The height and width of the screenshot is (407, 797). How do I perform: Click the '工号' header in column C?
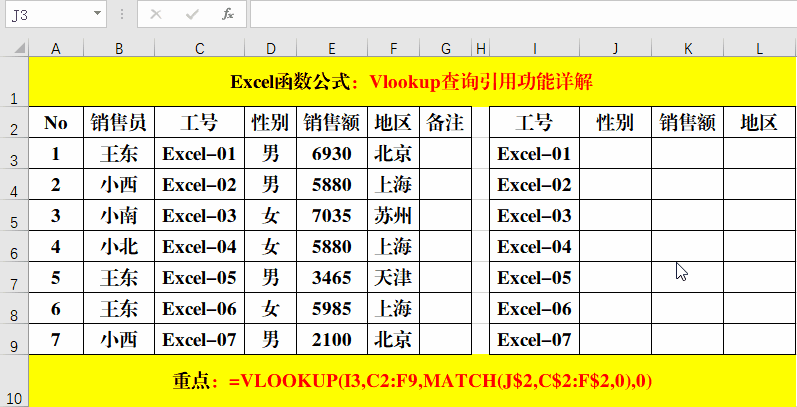tap(199, 122)
